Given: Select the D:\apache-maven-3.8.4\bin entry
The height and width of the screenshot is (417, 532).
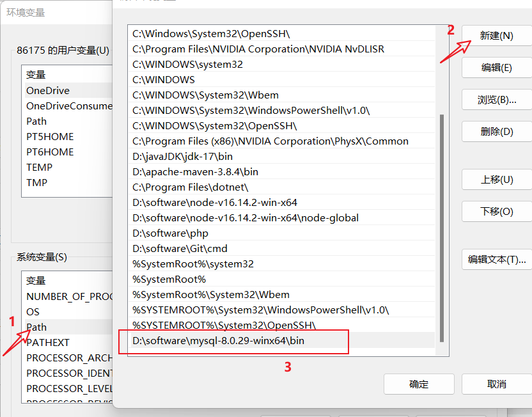Looking at the screenshot, I should pos(195,172).
